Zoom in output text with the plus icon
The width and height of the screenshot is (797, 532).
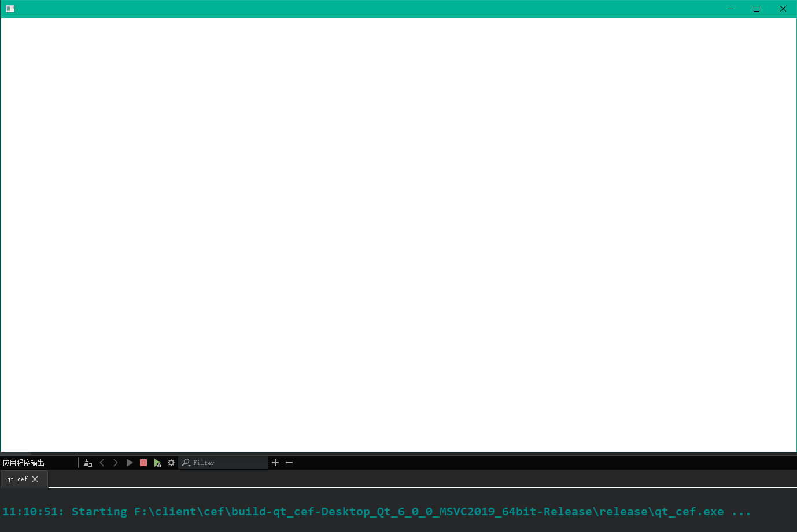tap(275, 462)
